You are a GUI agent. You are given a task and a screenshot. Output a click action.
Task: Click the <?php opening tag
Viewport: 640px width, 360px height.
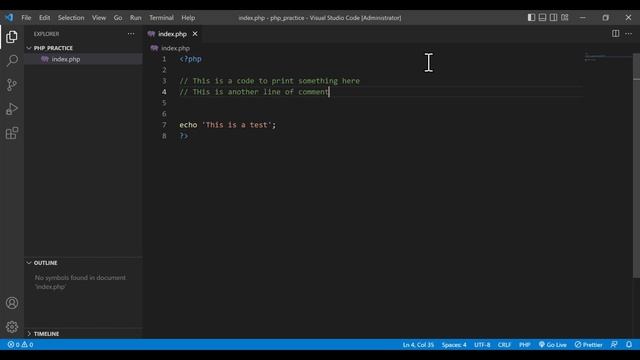click(191, 59)
